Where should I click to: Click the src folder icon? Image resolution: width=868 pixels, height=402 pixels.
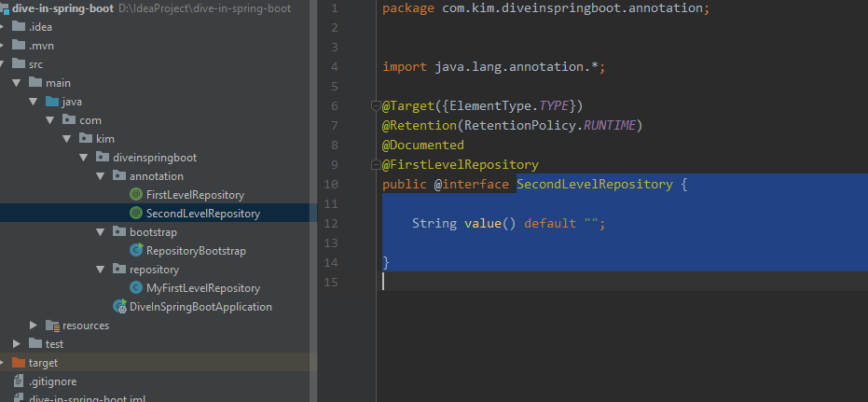tap(19, 64)
